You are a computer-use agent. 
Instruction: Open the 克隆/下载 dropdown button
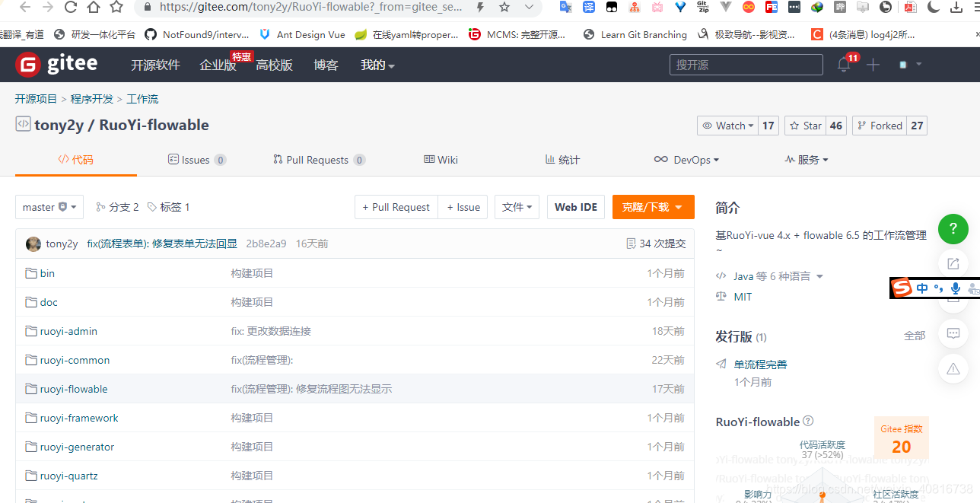pos(653,207)
